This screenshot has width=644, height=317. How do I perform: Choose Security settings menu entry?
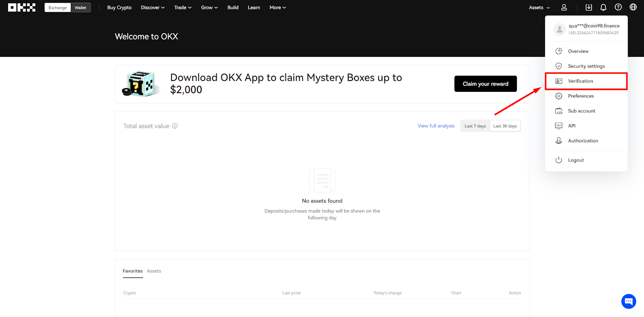point(586,66)
